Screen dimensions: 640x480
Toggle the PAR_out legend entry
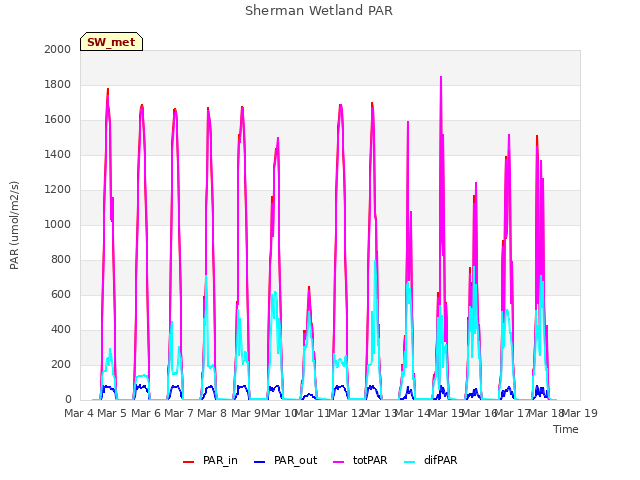click(x=285, y=461)
